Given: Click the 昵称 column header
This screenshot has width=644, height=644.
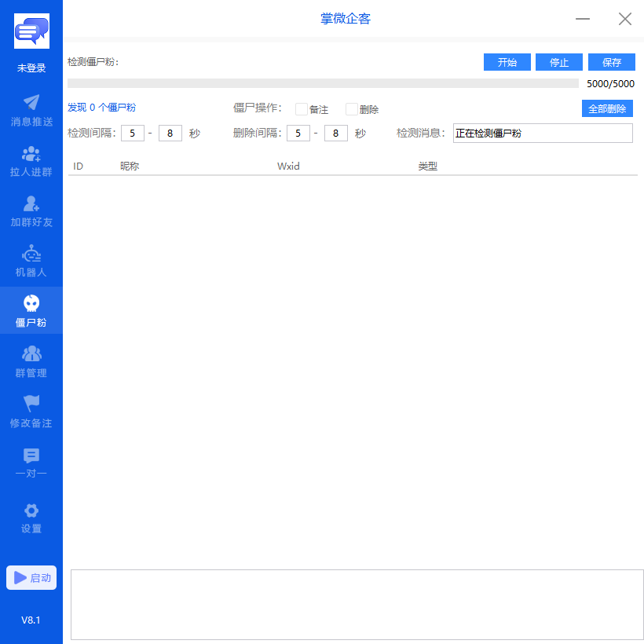Looking at the screenshot, I should click(130, 166).
